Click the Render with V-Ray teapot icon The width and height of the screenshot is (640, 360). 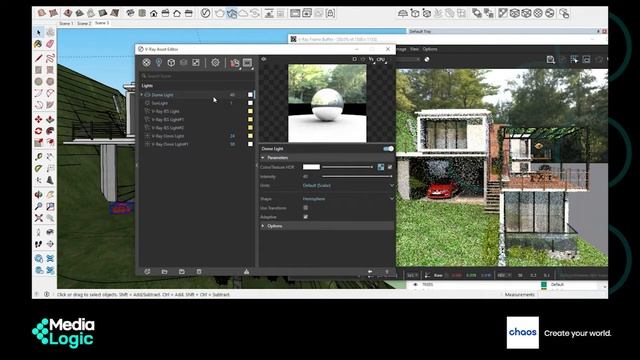tap(234, 62)
